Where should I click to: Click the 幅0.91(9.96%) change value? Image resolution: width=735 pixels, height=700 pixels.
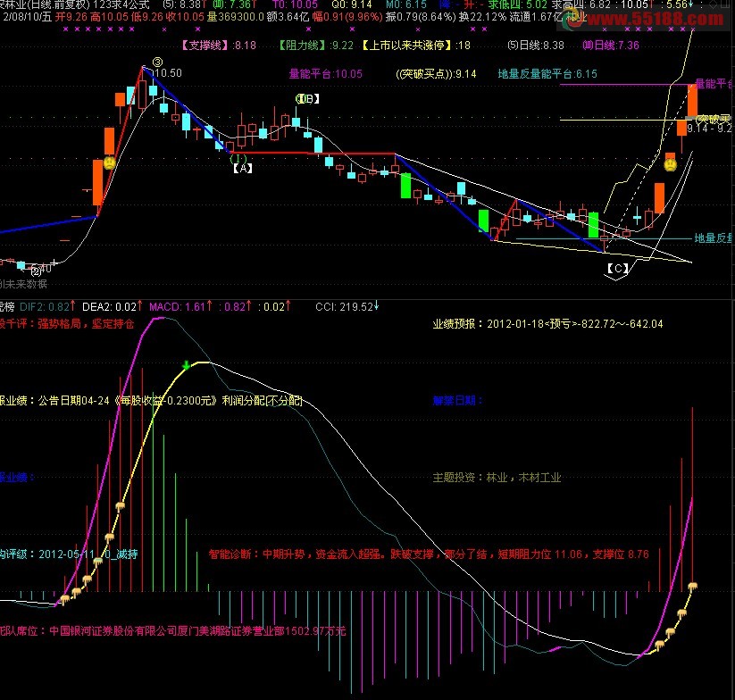(x=347, y=17)
